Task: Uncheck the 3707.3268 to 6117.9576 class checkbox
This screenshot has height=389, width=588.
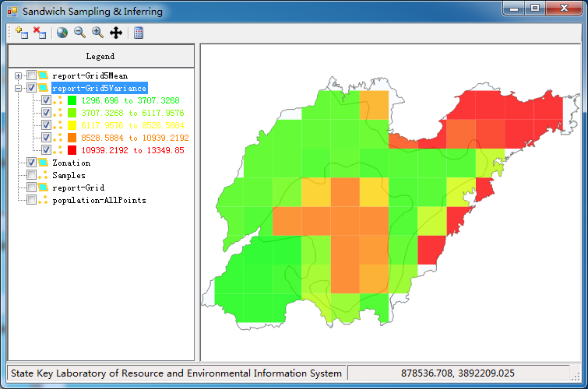Action: click(x=46, y=113)
